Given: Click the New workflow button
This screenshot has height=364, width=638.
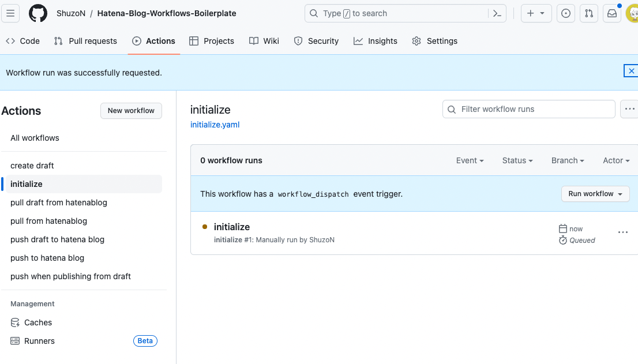Looking at the screenshot, I should tap(131, 111).
